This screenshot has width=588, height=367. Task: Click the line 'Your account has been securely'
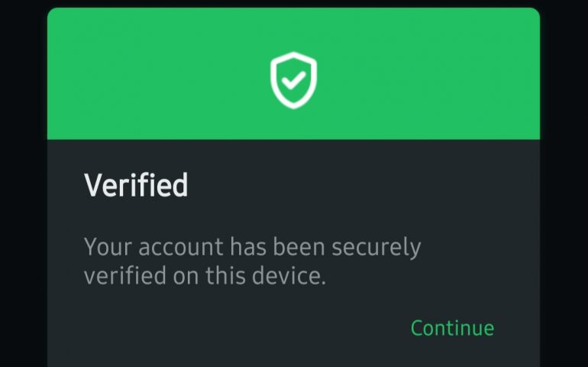[x=252, y=248]
